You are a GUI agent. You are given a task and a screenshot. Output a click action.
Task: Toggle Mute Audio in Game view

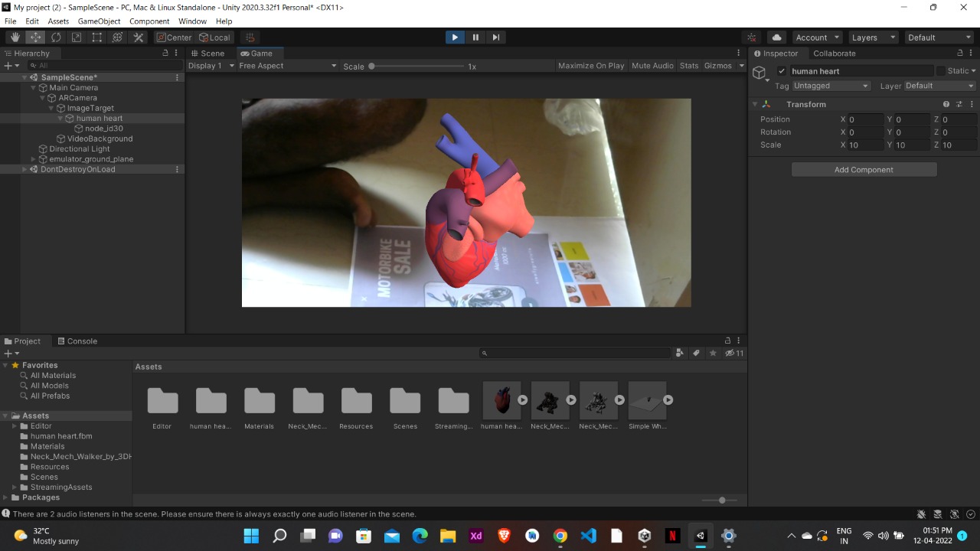pos(652,66)
